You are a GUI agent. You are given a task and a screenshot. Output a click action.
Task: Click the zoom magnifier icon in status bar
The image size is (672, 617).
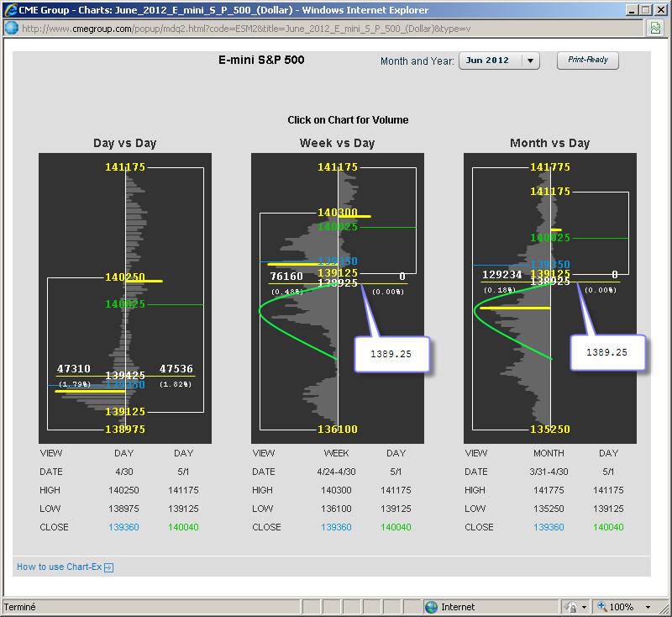click(x=601, y=606)
